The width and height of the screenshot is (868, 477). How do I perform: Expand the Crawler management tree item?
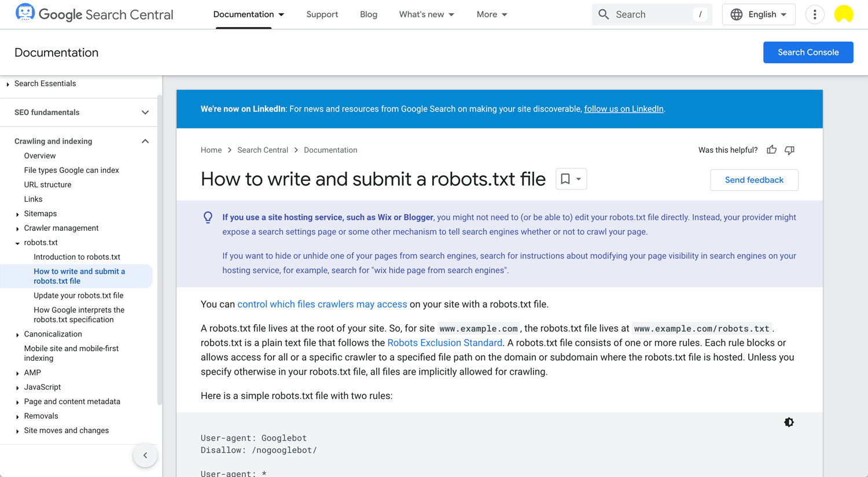click(x=17, y=228)
